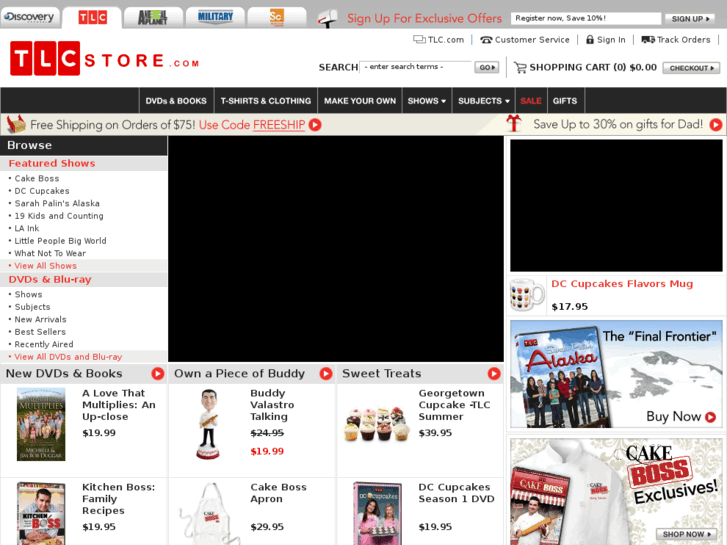Focus the search terms input field
The image size is (727, 545).
click(415, 67)
